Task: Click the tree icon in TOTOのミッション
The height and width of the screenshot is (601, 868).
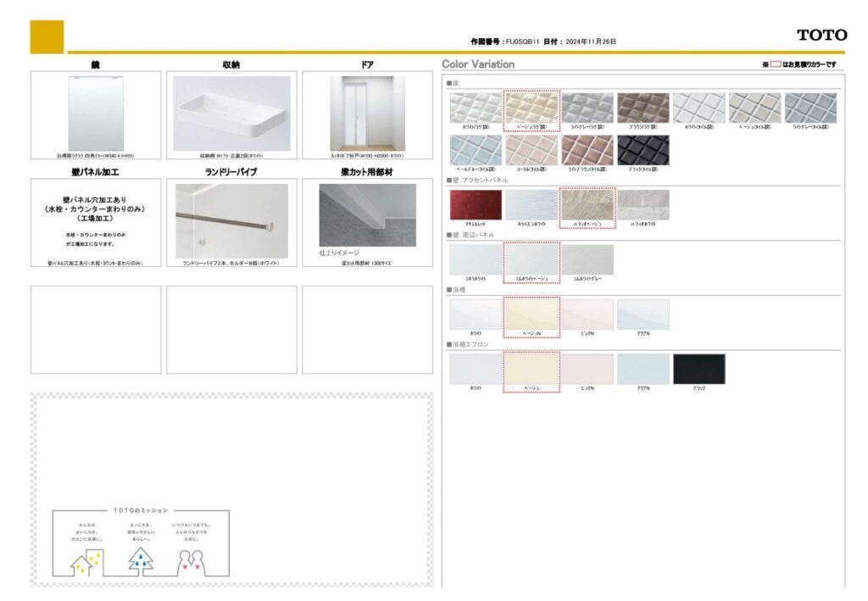Action: [140, 560]
